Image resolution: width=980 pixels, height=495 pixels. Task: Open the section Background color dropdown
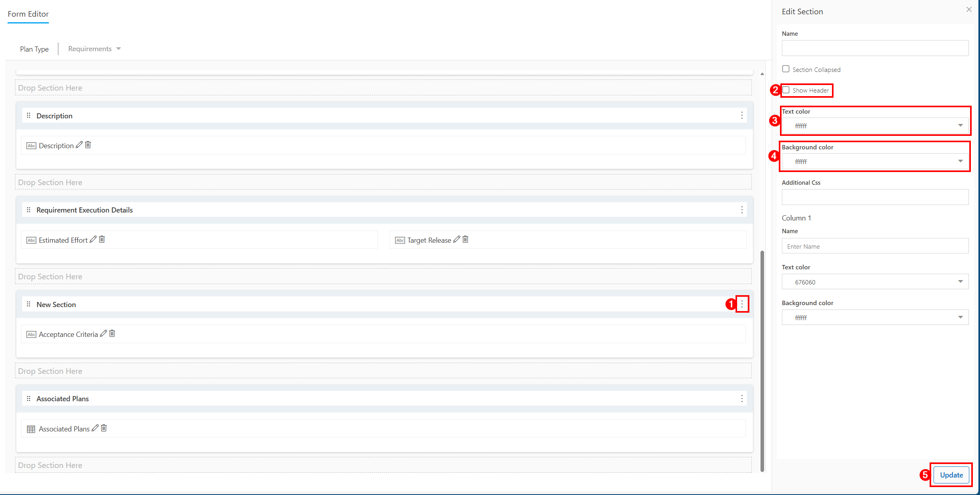(x=875, y=161)
